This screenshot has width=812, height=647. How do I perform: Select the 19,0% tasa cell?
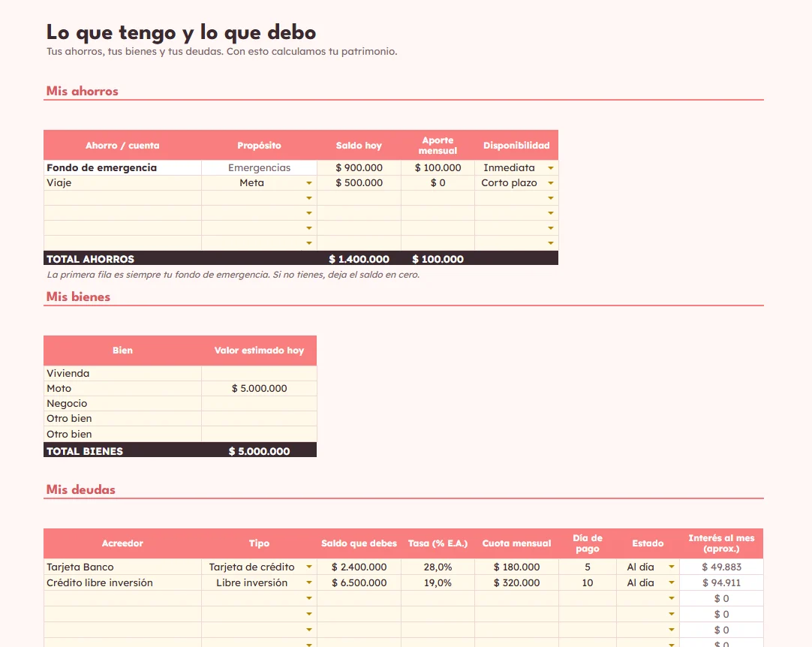(438, 582)
